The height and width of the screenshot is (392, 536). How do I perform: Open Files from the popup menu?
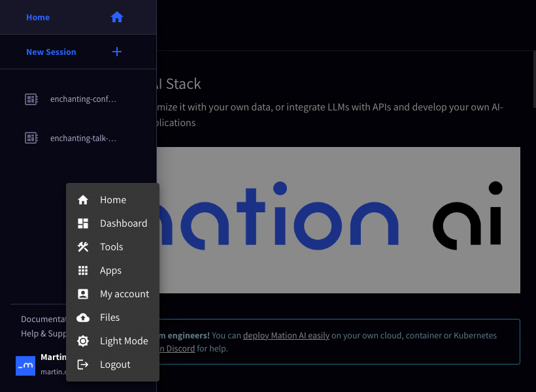113,318
